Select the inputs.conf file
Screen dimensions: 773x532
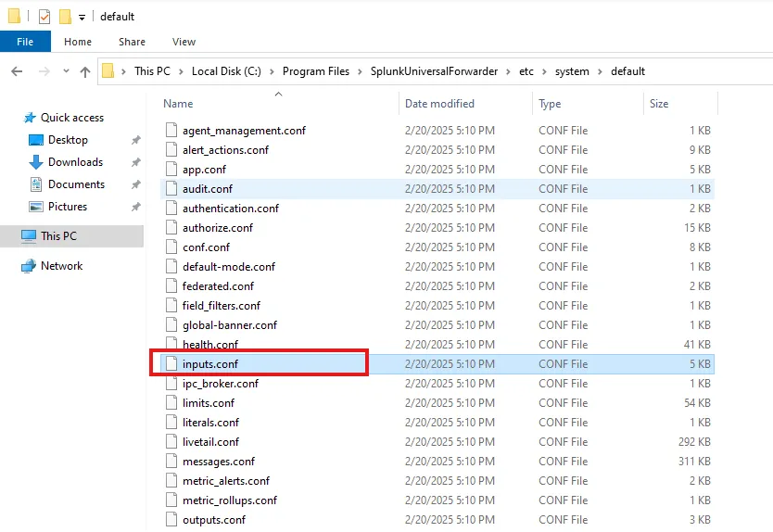pos(209,364)
